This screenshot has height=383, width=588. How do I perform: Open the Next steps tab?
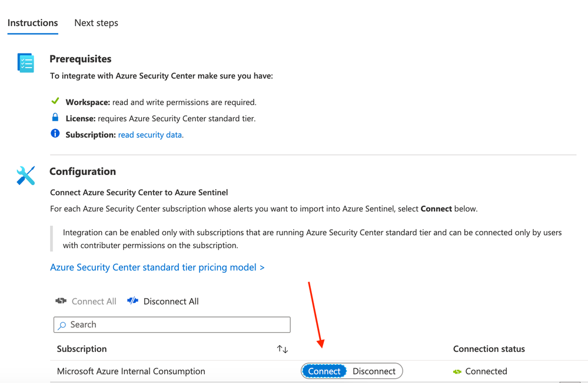[x=96, y=23]
